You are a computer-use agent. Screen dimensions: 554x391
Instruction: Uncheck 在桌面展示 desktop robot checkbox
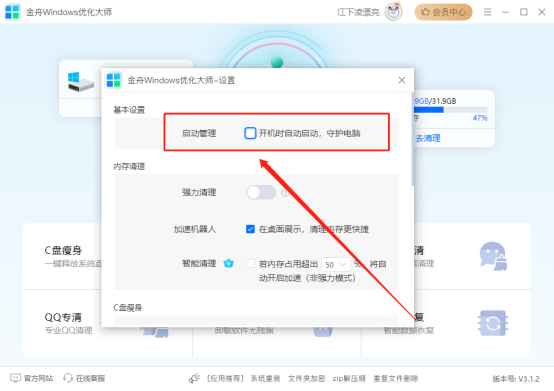[250, 229]
